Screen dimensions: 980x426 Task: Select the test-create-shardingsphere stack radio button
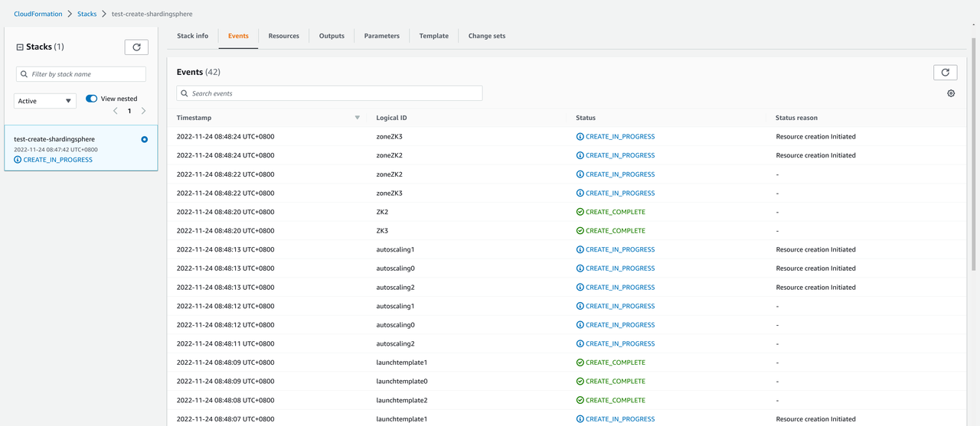(144, 139)
